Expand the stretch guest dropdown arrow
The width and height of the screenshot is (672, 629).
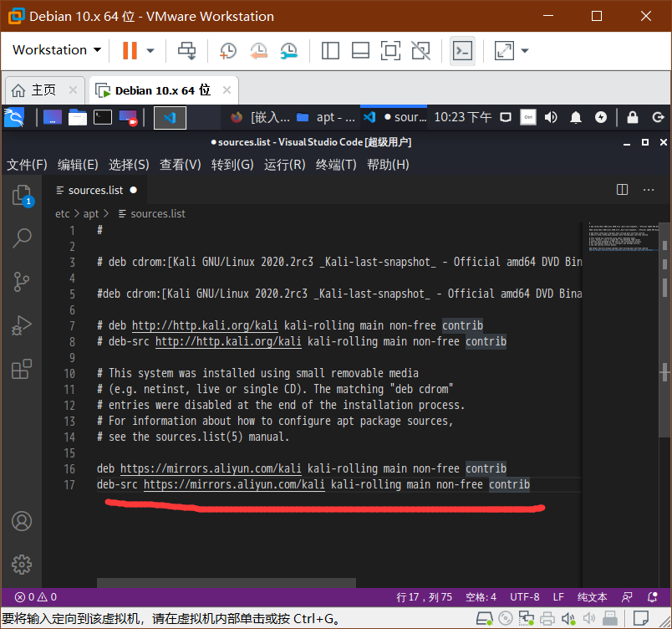525,50
